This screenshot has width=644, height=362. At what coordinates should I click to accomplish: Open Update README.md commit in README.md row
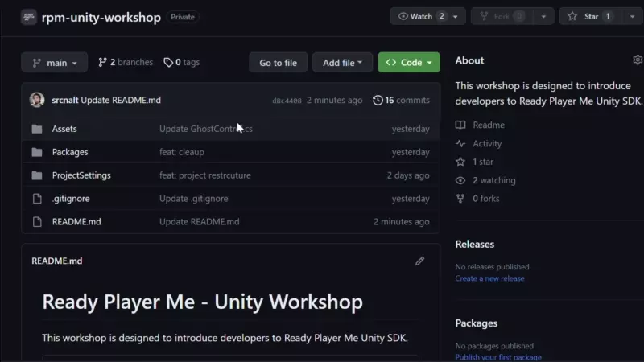click(x=199, y=222)
